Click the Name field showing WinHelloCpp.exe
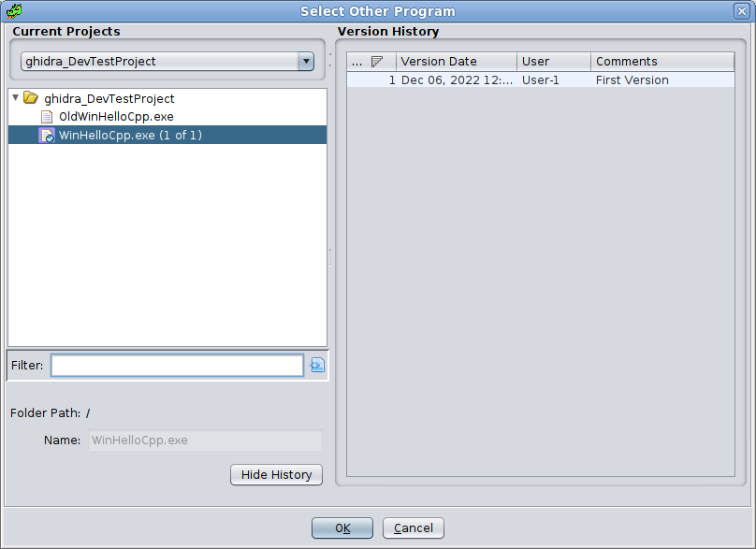The image size is (756, 549). click(205, 441)
